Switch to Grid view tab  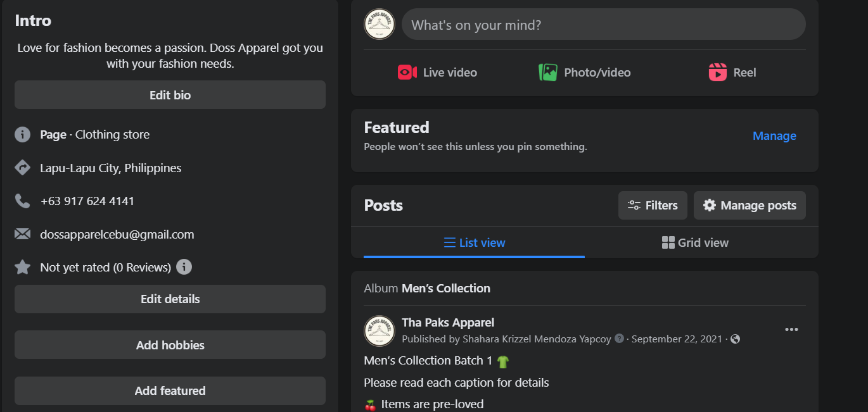pyautogui.click(x=695, y=242)
